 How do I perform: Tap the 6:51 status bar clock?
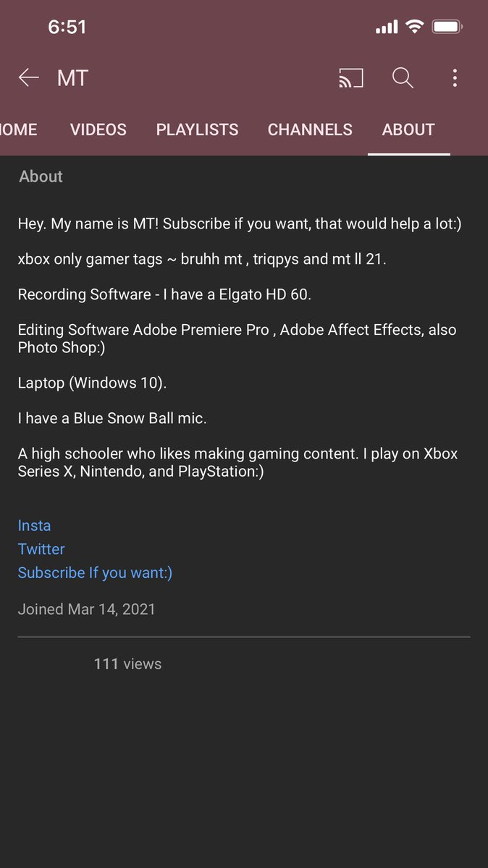click(x=67, y=27)
